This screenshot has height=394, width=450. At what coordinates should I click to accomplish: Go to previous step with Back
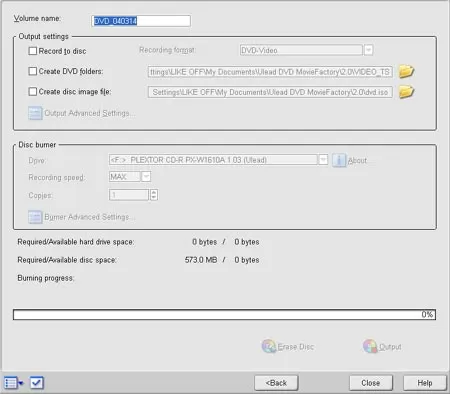pos(276,383)
